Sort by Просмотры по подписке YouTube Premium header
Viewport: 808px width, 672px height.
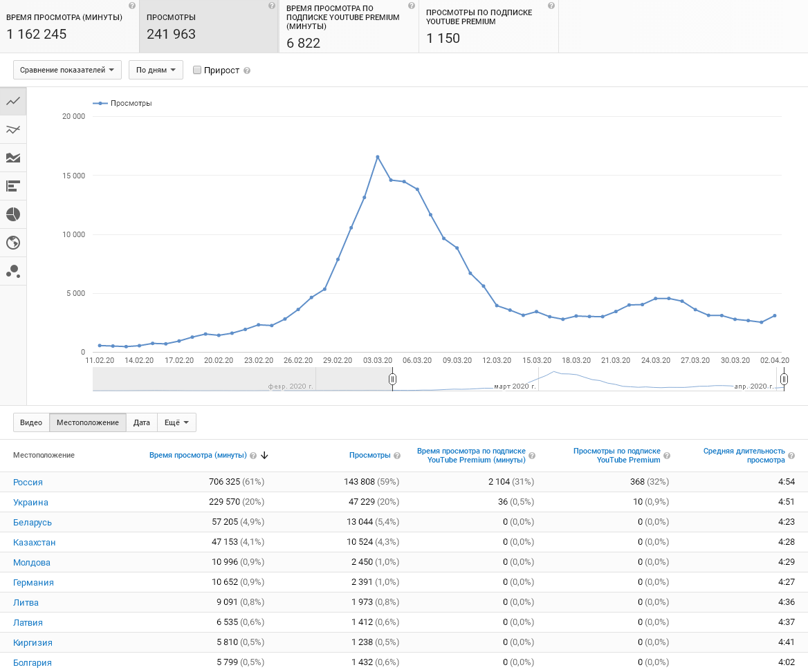pos(617,455)
